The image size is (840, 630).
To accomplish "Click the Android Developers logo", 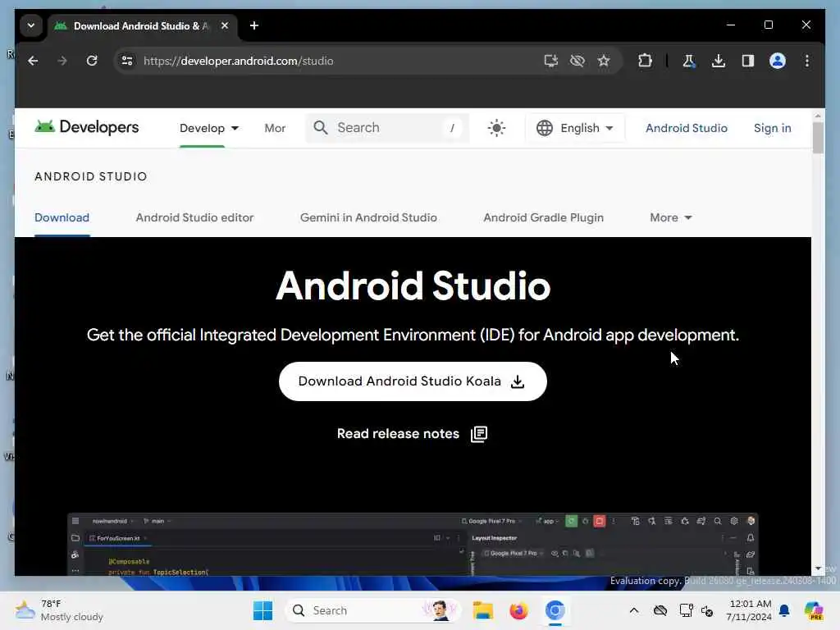I will click(x=86, y=127).
